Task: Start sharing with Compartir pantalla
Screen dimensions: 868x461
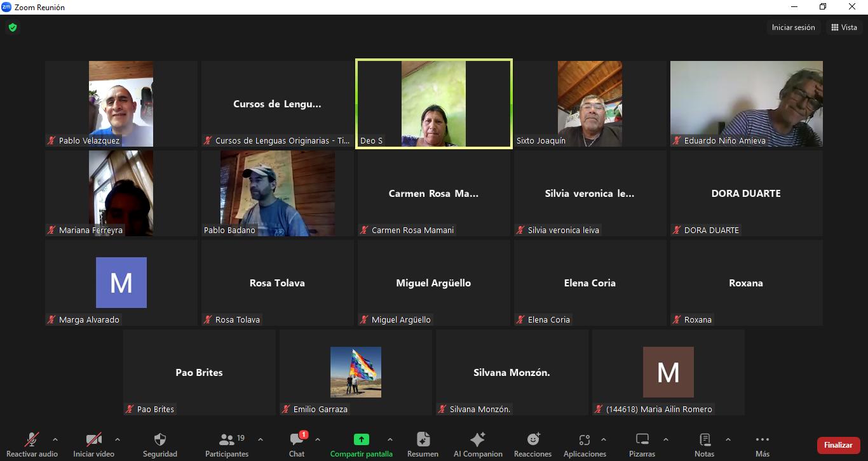Action: click(361, 440)
